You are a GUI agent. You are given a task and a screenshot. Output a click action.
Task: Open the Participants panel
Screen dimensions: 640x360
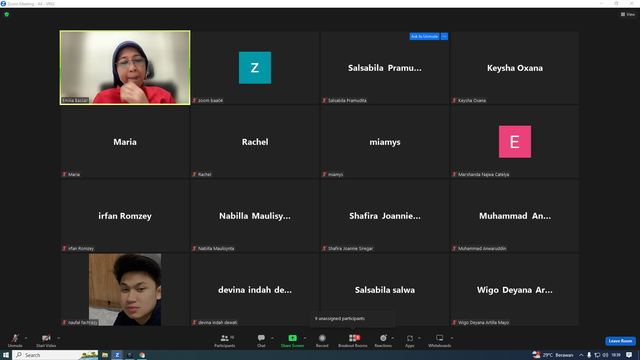click(224, 340)
